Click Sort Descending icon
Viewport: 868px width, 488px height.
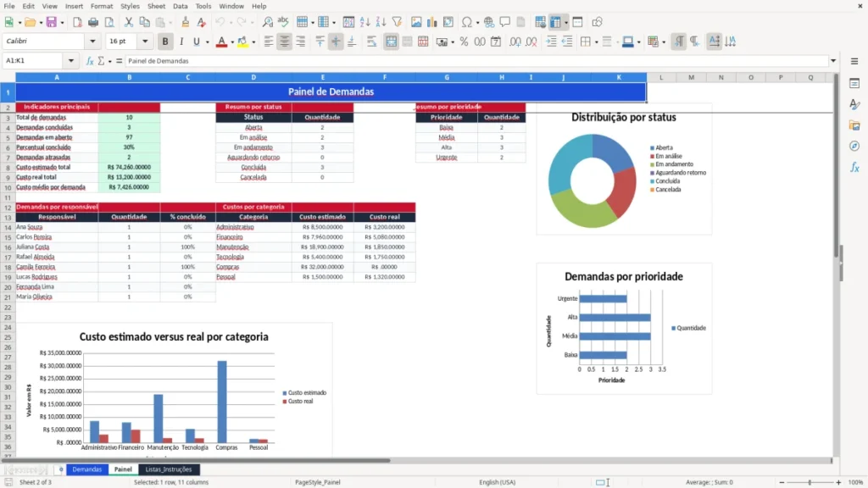pos(381,22)
